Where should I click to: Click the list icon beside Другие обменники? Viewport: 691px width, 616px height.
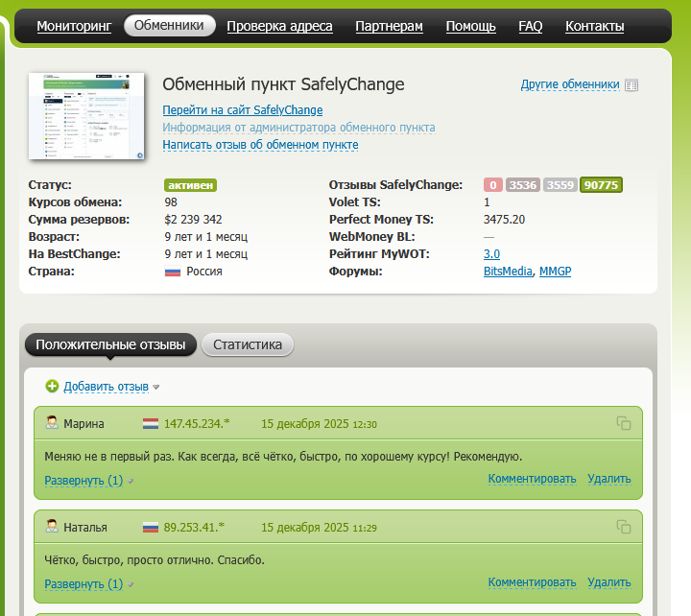point(631,84)
